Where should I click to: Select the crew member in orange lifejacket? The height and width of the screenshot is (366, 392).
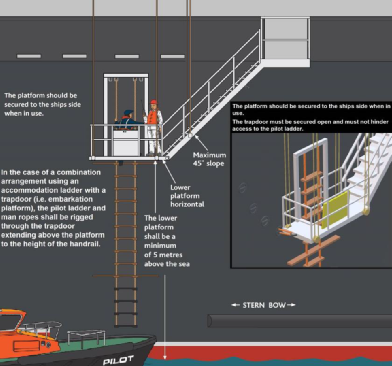153,127
